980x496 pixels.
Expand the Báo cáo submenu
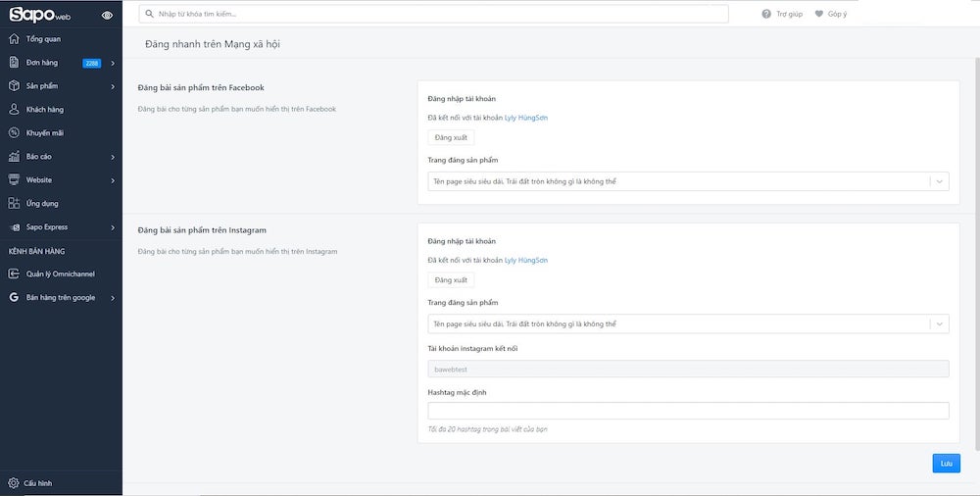tap(113, 157)
